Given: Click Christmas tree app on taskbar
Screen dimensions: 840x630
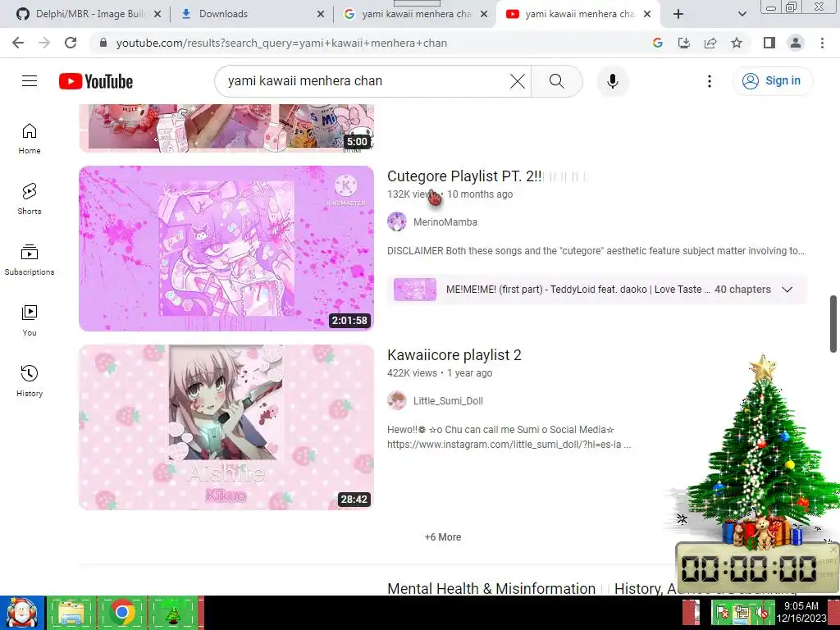Looking at the screenshot, I should pos(173,613).
